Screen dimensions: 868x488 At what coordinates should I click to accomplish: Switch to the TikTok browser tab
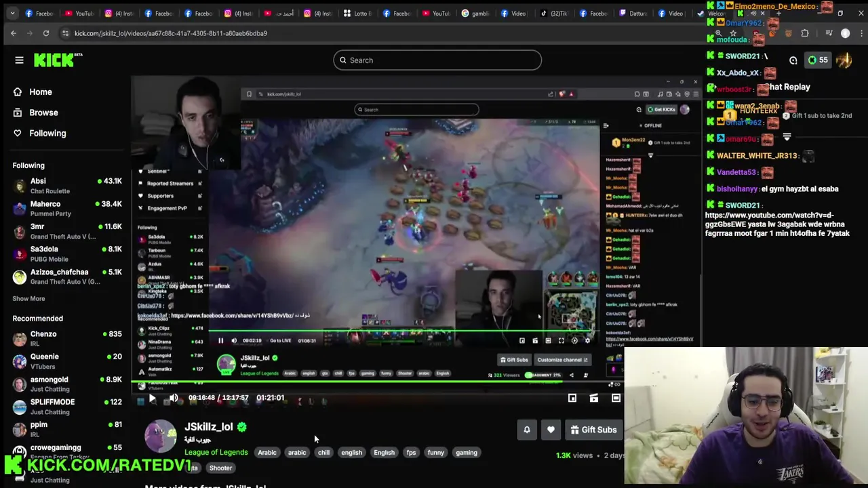pos(554,13)
